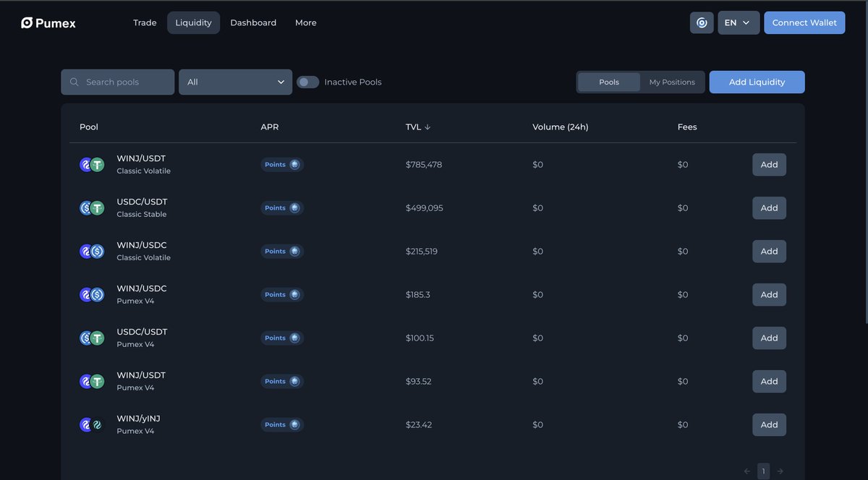868x480 pixels.
Task: Click the WINJ/yINJ pool name
Action: pos(139,419)
